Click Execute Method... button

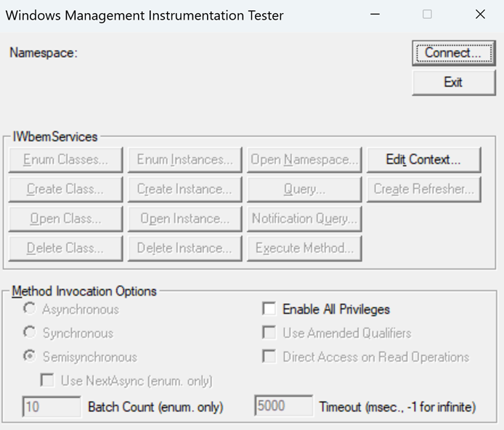coord(304,248)
